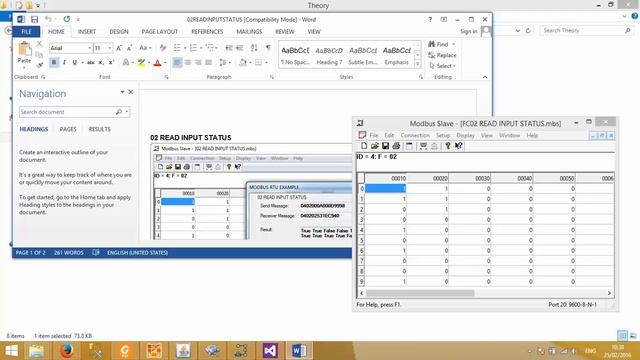Open the Arial font name dropdown
Screen dimensions: 640x360
pyautogui.click(x=90, y=48)
